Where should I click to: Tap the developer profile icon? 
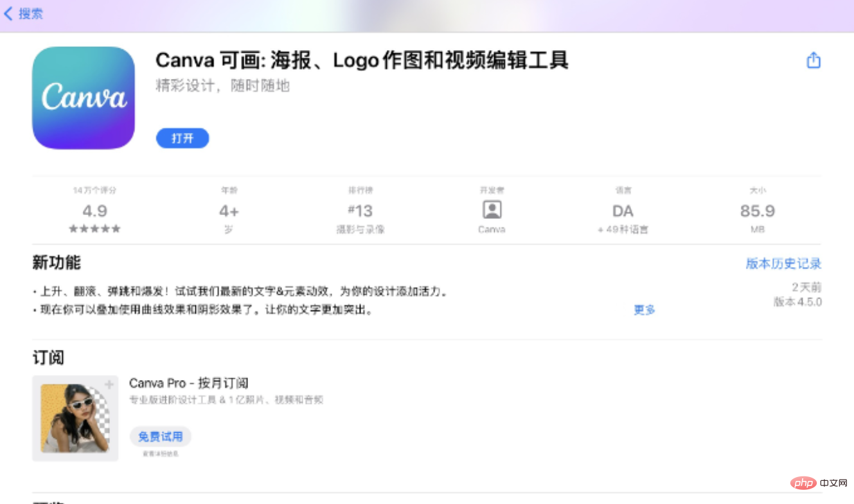pyautogui.click(x=492, y=210)
